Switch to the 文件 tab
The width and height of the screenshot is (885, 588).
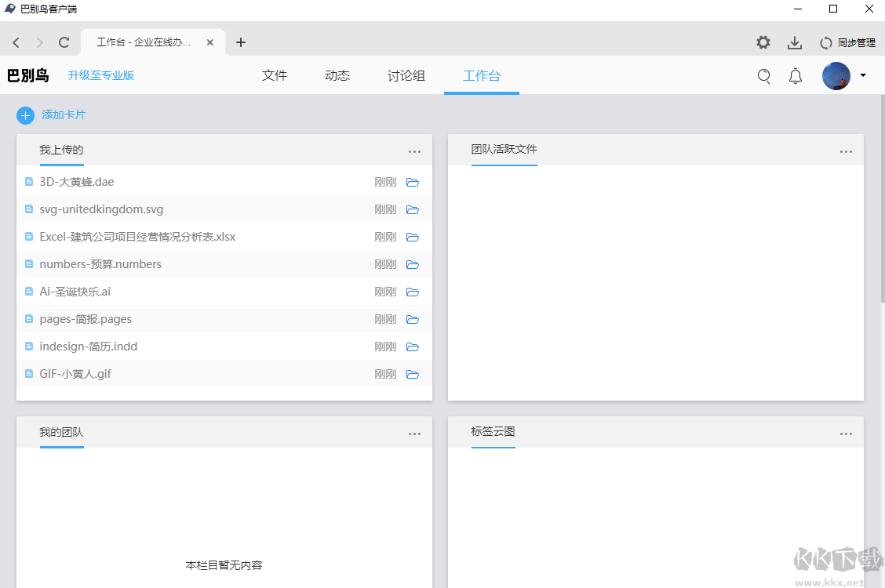(x=275, y=76)
